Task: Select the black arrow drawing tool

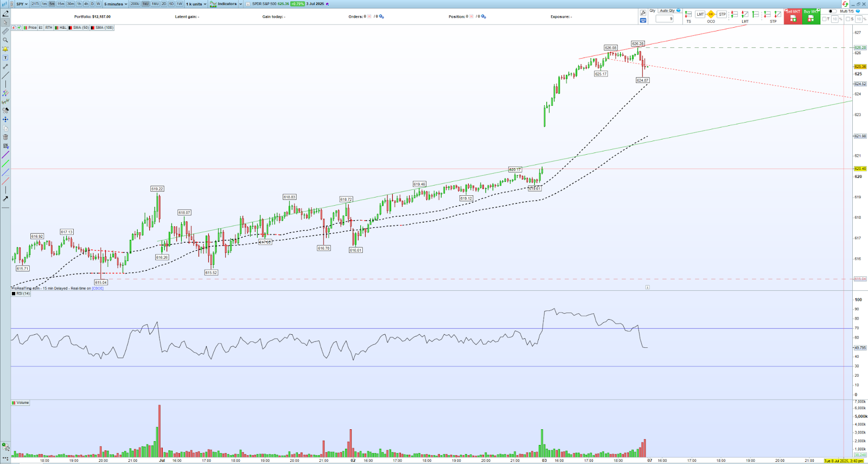Action: coord(5,199)
